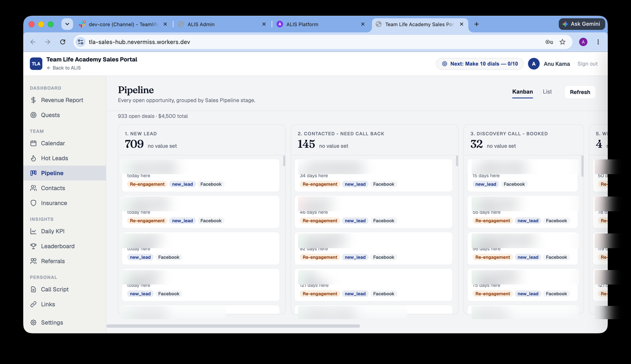Open Chrome three-dot menu
The width and height of the screenshot is (631, 364).
click(598, 42)
